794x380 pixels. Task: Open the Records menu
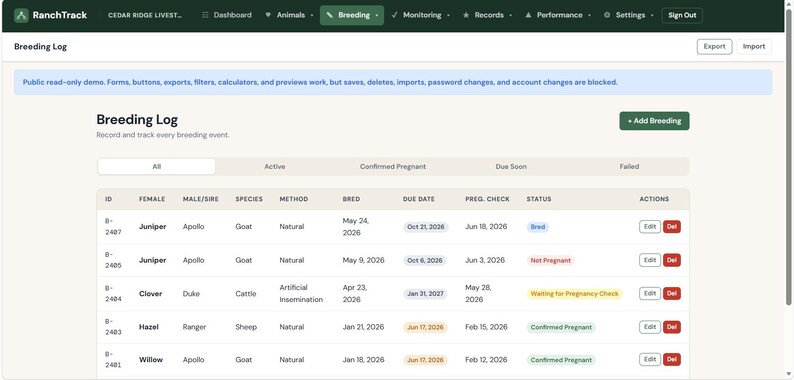[488, 15]
